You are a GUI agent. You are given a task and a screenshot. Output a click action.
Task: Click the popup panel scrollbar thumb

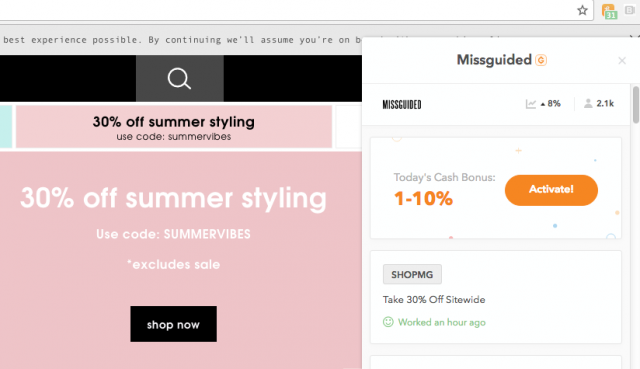[636, 104]
